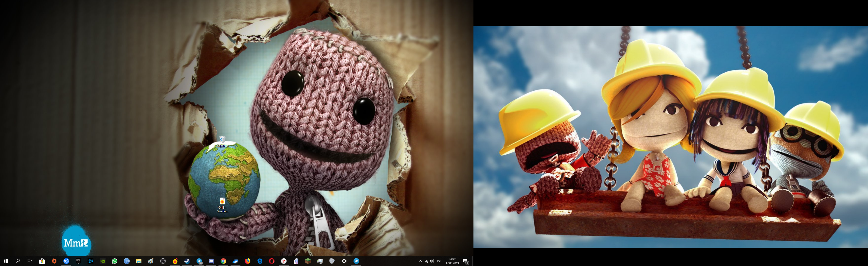Switch to Steam on the taskbar

pos(187,261)
